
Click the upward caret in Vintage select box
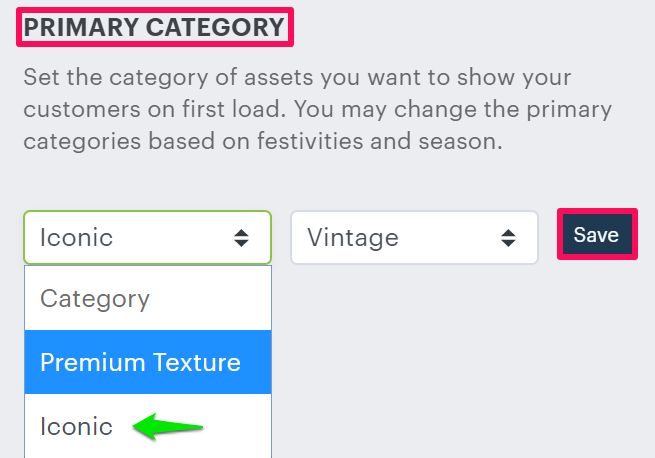click(508, 231)
